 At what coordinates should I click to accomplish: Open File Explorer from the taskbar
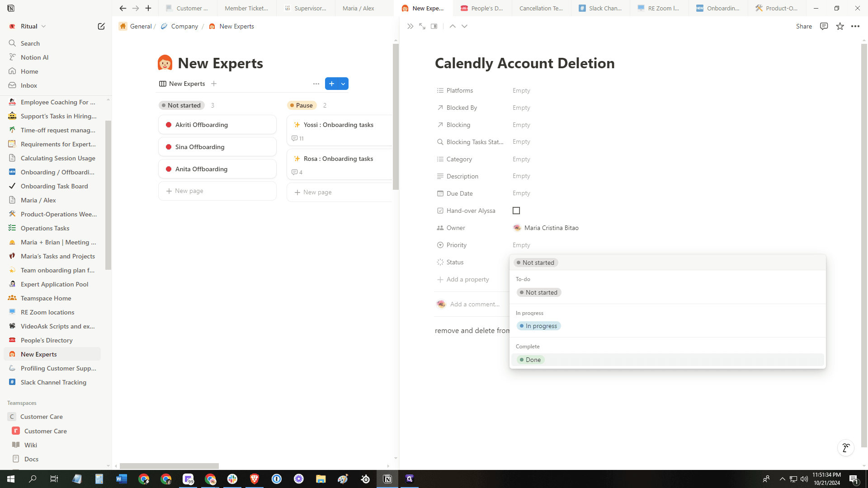point(321,479)
